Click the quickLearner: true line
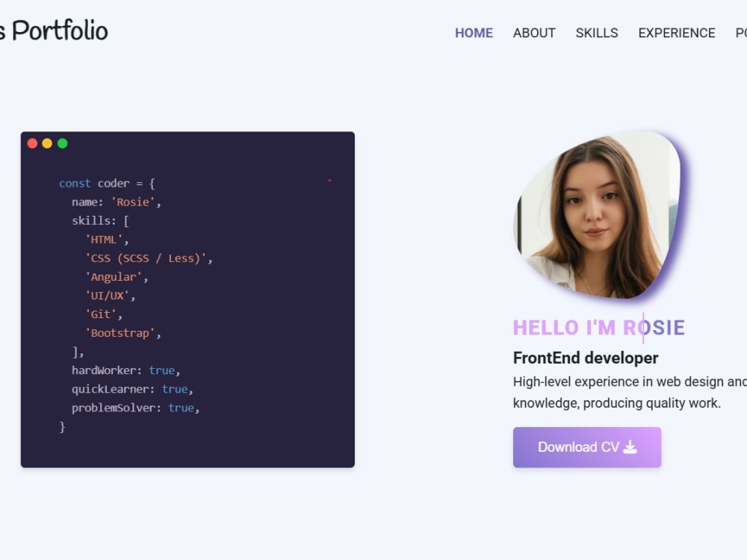 pos(132,389)
